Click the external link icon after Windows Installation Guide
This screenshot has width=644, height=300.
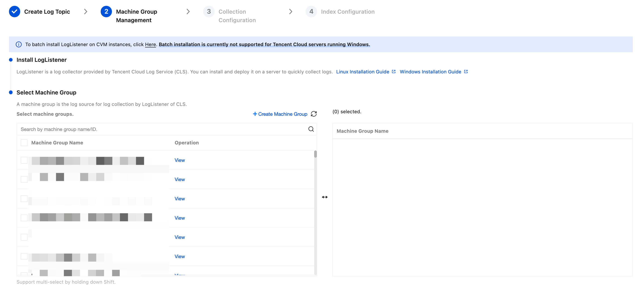click(466, 72)
